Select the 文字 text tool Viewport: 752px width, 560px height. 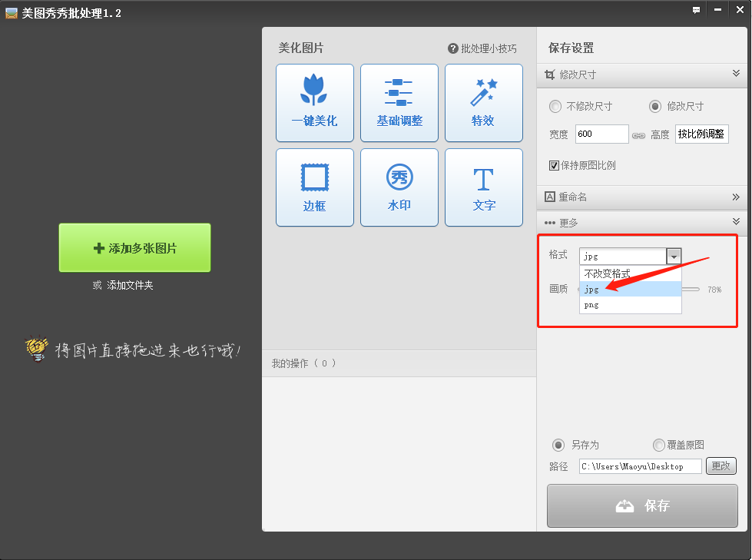483,187
